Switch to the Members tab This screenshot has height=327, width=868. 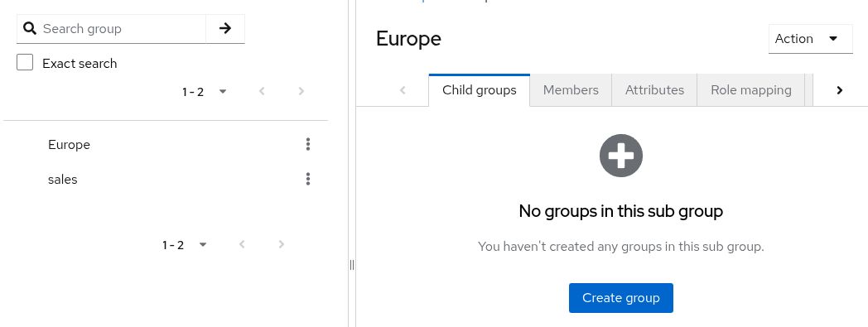coord(571,90)
